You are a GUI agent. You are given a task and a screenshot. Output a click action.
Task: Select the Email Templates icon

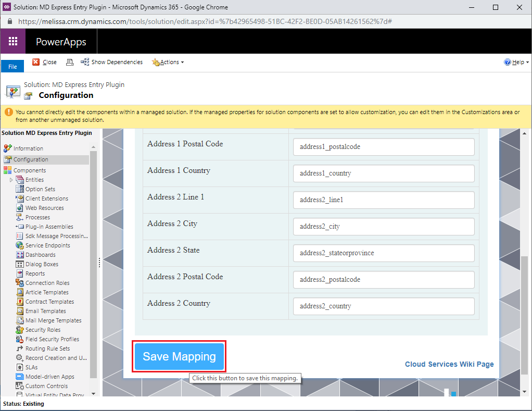coord(20,311)
